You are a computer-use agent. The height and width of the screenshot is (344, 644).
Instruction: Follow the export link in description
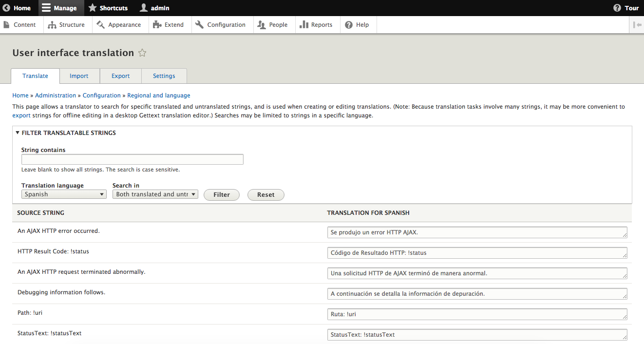pyautogui.click(x=21, y=116)
